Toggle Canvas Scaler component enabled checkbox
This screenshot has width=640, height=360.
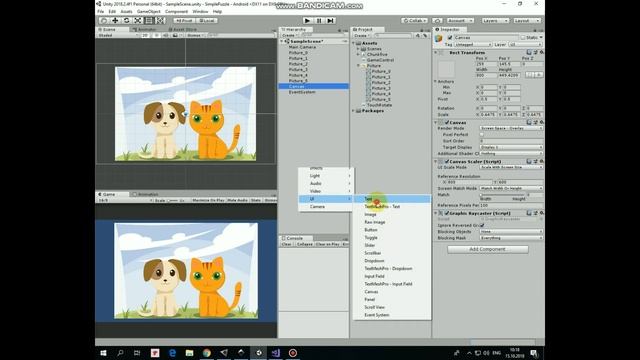click(x=447, y=162)
